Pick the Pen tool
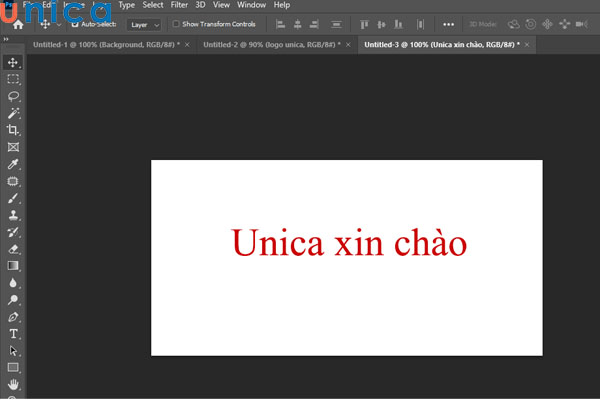 13,317
